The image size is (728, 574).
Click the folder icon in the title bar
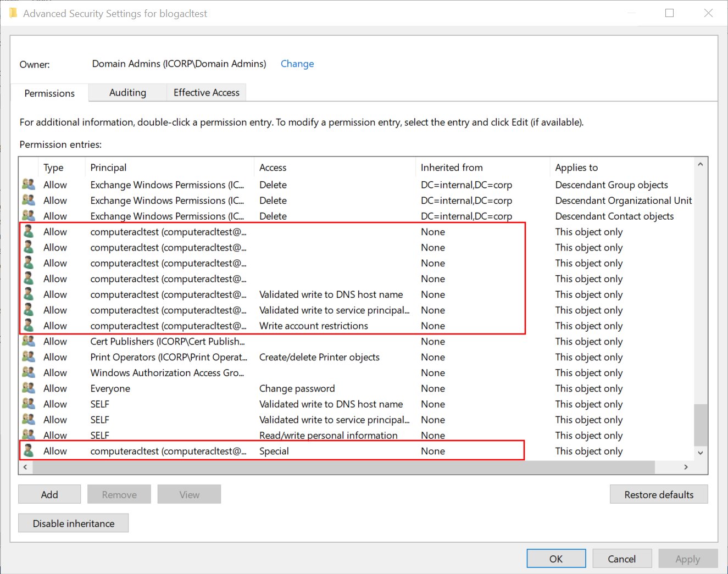[x=12, y=12]
